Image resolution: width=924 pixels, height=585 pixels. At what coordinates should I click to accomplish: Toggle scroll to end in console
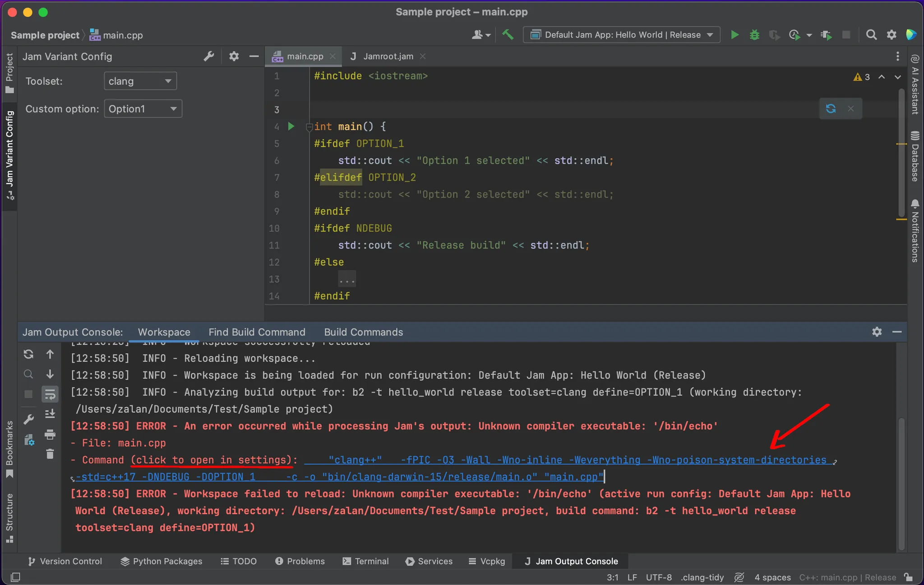point(50,414)
